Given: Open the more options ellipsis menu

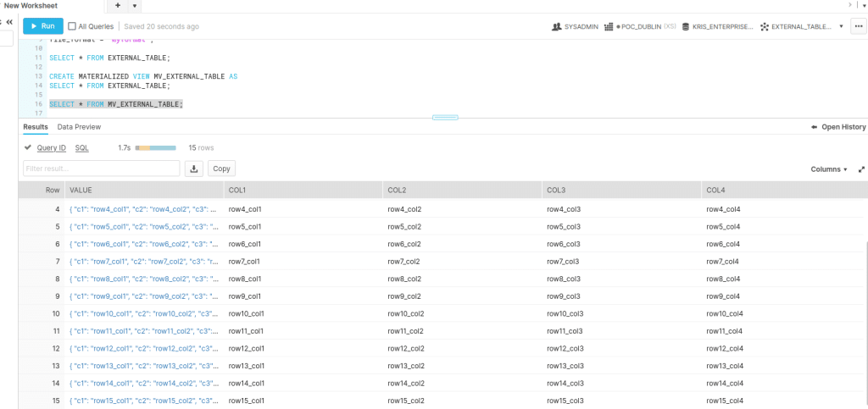Looking at the screenshot, I should 860,26.
